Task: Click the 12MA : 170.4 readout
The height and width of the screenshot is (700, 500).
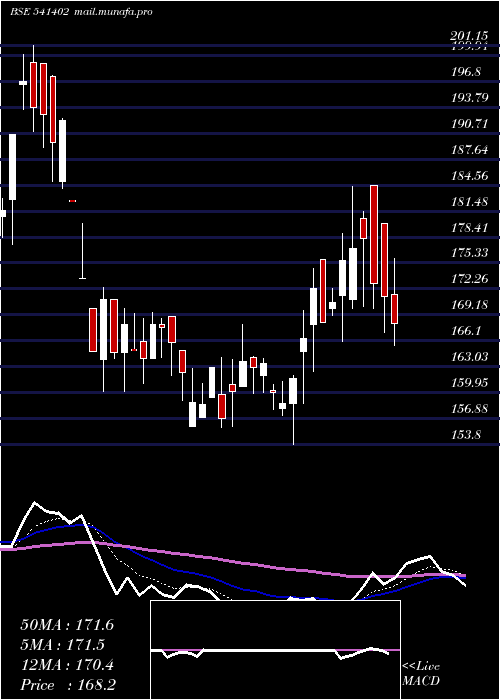Action: pos(67,665)
